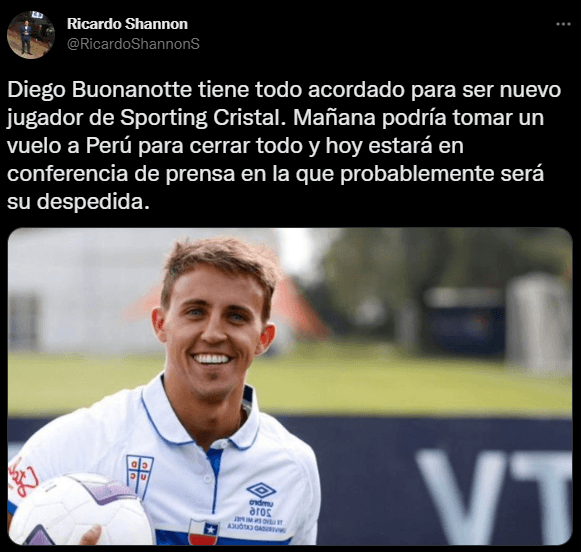Click the Umbro logo on the jersey
Image resolution: width=581 pixels, height=552 pixels.
click(x=261, y=491)
